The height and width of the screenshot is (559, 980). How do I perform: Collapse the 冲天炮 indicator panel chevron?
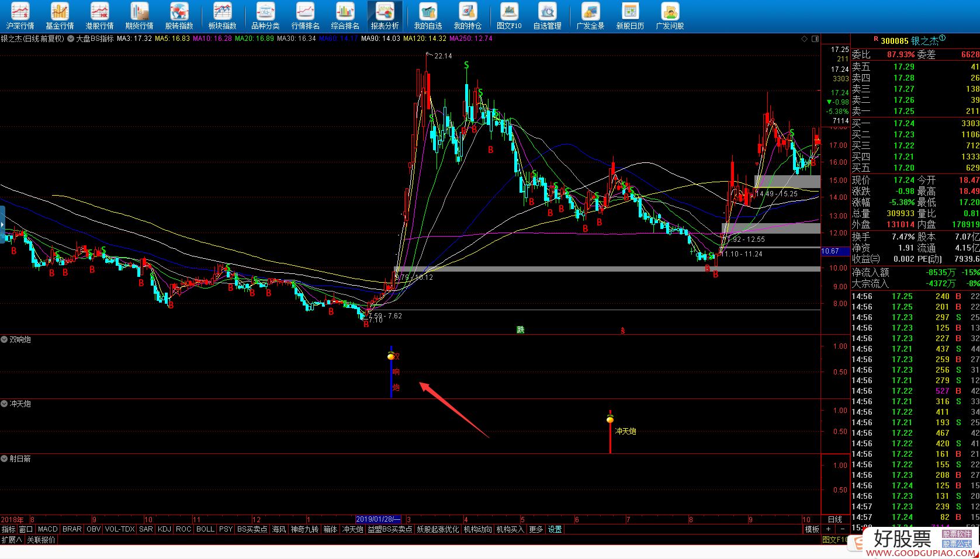pyautogui.click(x=5, y=404)
